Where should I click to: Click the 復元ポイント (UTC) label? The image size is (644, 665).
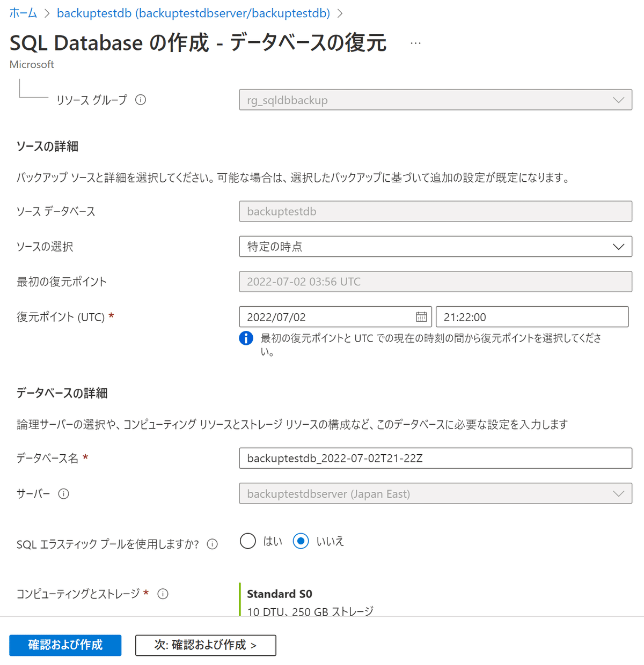[x=61, y=317]
